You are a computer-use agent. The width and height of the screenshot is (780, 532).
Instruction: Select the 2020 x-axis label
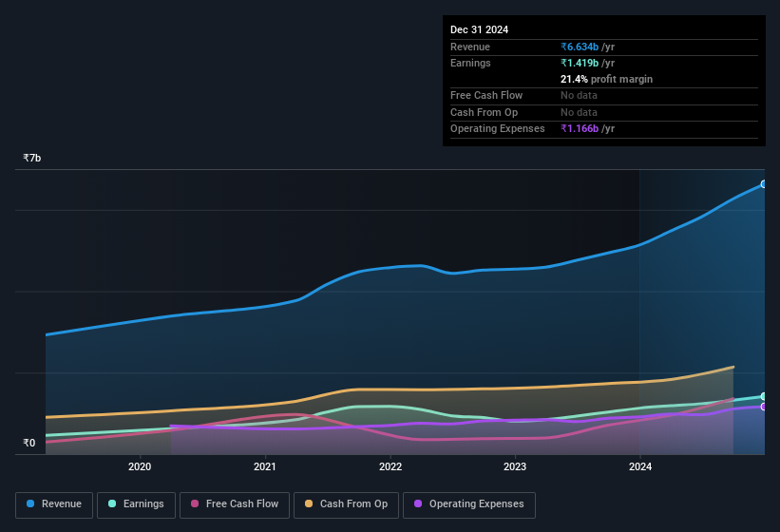pyautogui.click(x=140, y=466)
